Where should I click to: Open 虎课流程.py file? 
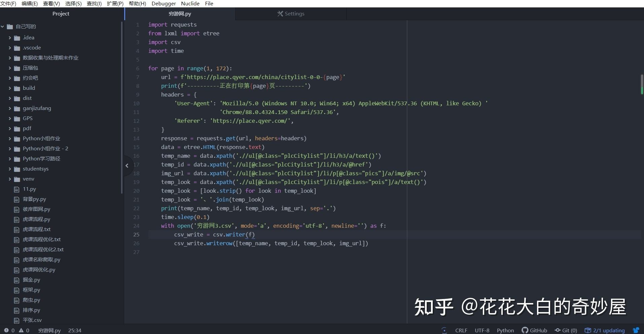point(36,219)
